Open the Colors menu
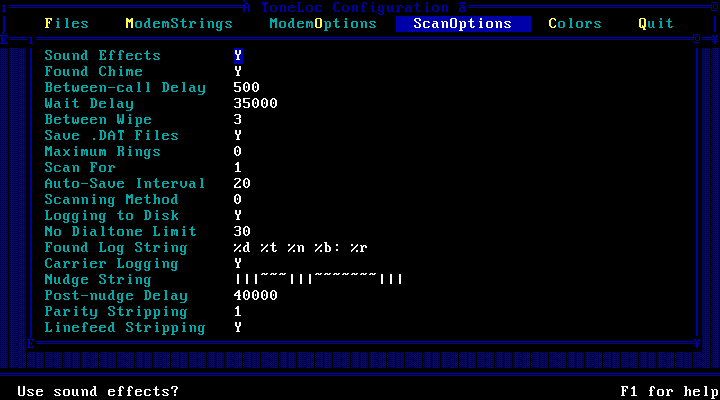The height and width of the screenshot is (400, 720). point(575,23)
